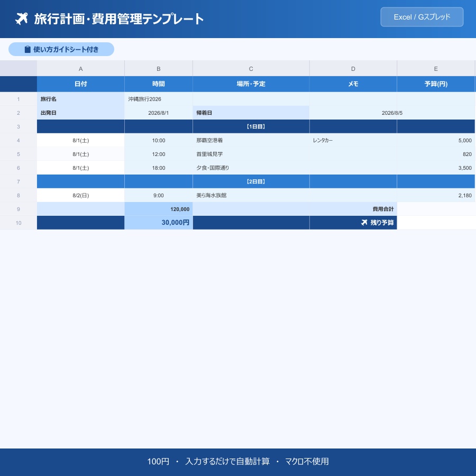Click the マクロ不使用 footer text

tap(307, 461)
